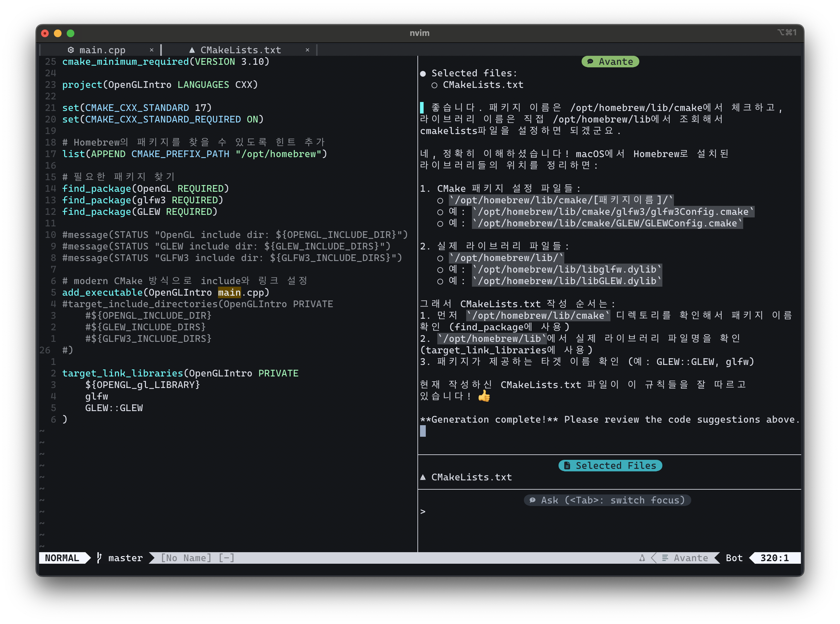Click the Avante lines icon in status line
840x624 pixels.
(x=665, y=558)
